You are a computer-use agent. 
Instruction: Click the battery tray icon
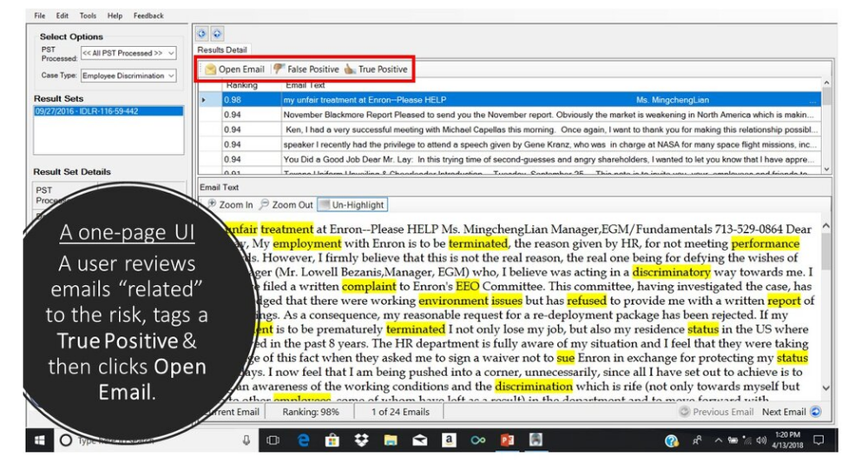point(733,440)
